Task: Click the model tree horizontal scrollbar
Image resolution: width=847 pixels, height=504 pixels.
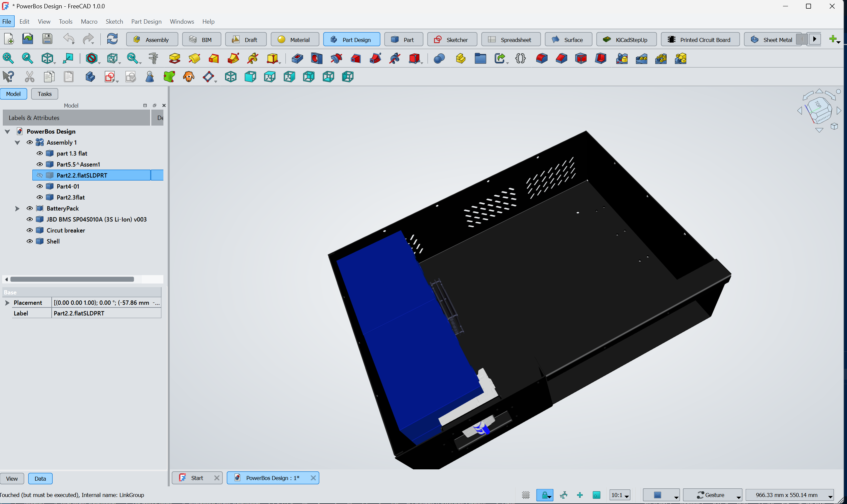Action: [x=72, y=279]
